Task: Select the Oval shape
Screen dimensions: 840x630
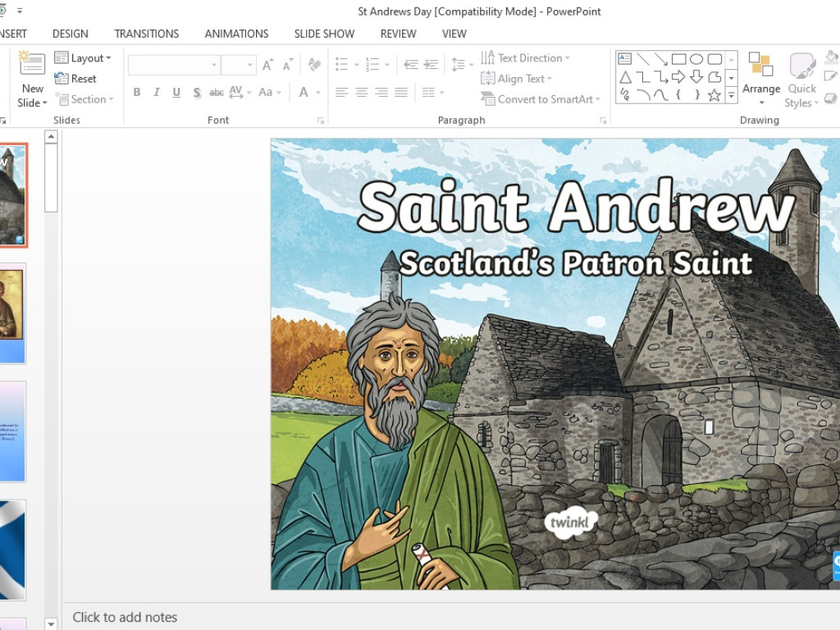Action: 696,58
